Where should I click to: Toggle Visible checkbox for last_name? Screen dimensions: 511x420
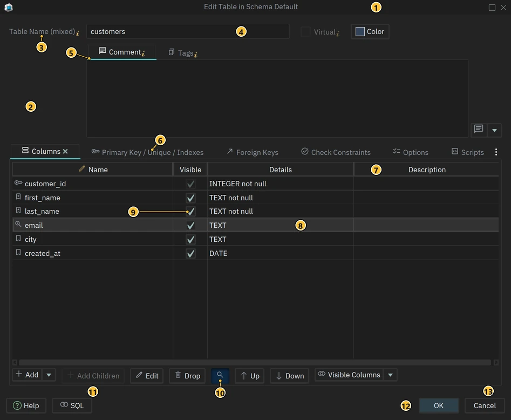pyautogui.click(x=190, y=211)
